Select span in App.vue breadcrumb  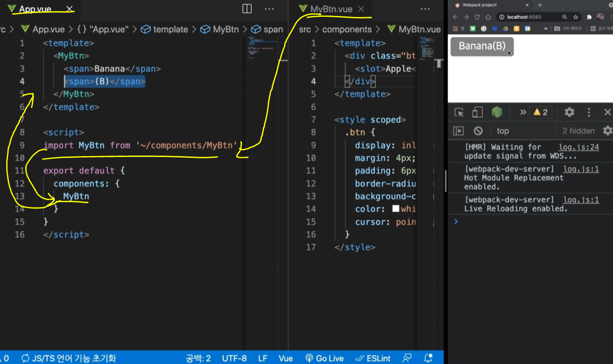click(x=267, y=29)
